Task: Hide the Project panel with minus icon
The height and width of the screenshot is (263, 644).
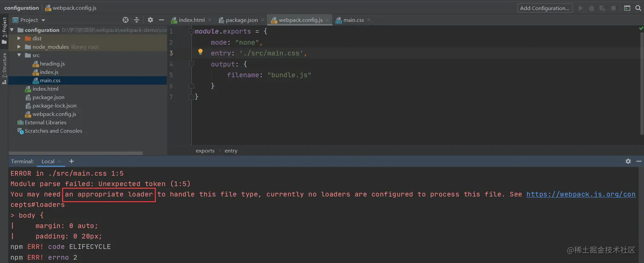Action: click(161, 20)
